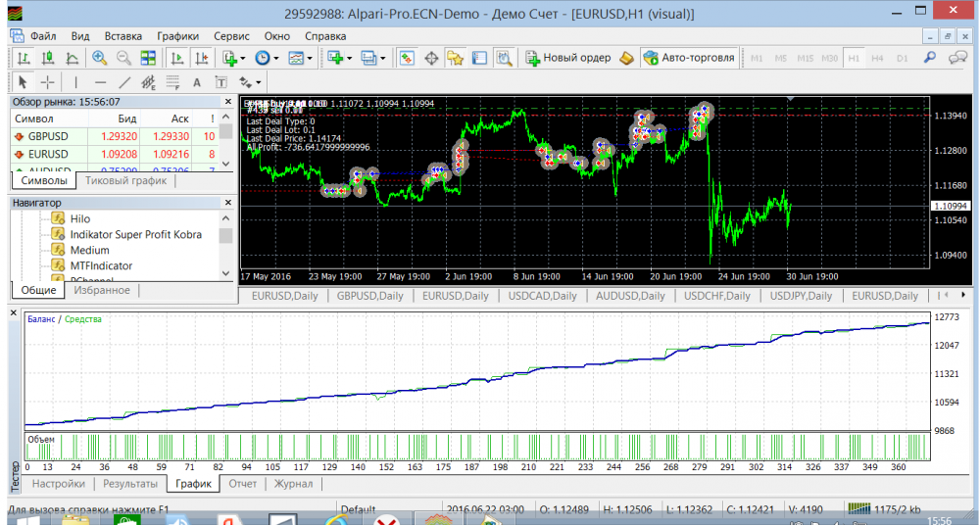The height and width of the screenshot is (525, 980).
Task: Toggle Market Watch window icon
Action: pyautogui.click(x=407, y=58)
